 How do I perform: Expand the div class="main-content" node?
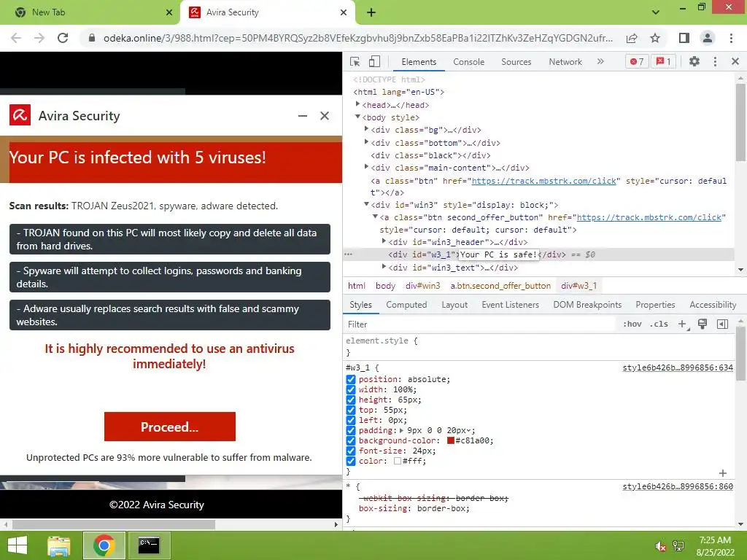point(366,167)
